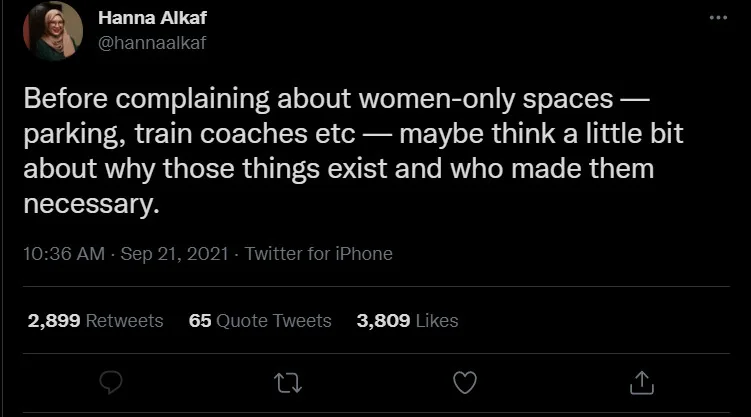This screenshot has width=751, height=417.
Task: Click the 3,809 likes count number
Action: click(x=382, y=321)
